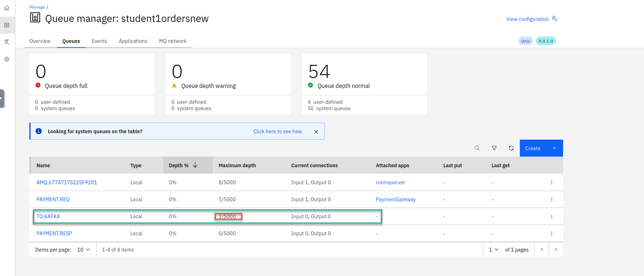
Task: Refresh the queue list with refresh icon
Action: [x=511, y=148]
